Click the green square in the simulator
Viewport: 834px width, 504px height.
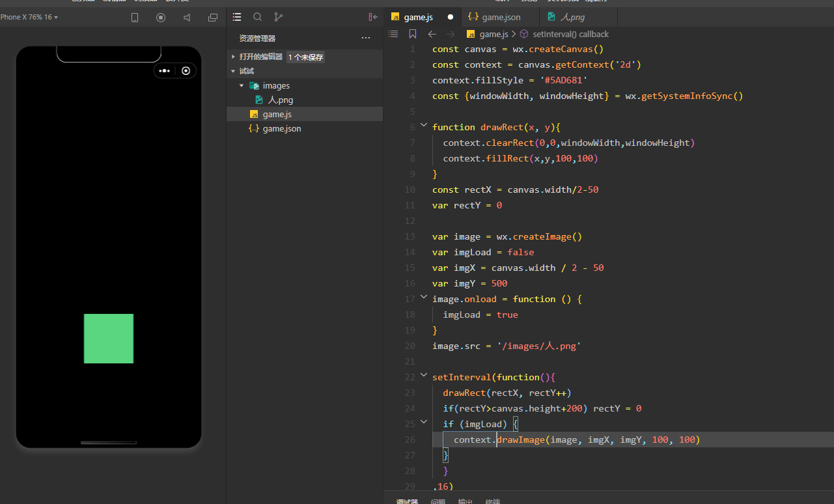click(109, 339)
